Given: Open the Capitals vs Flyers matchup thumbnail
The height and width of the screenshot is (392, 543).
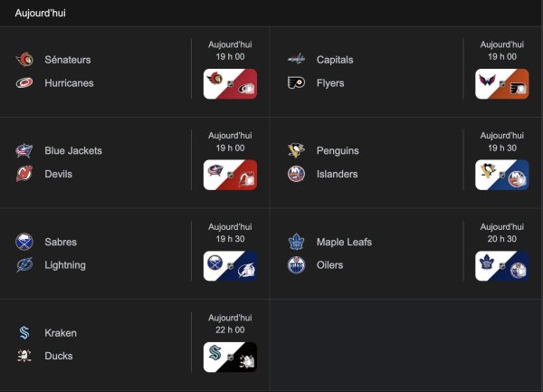Looking at the screenshot, I should (x=501, y=84).
